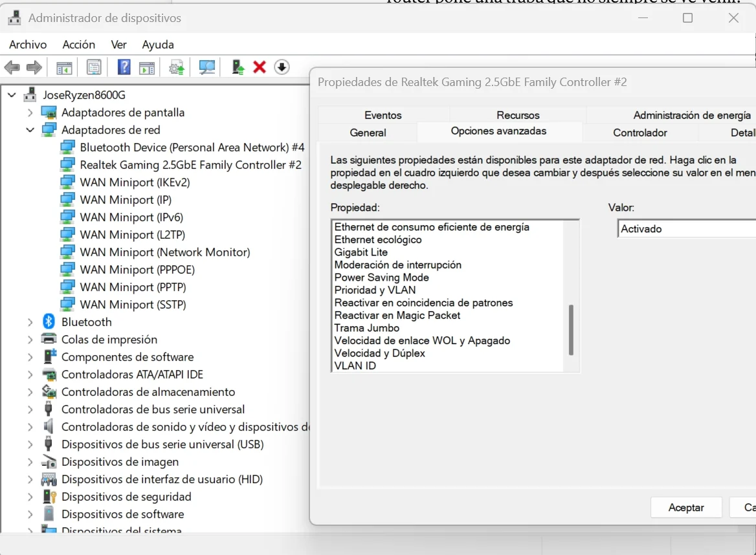Select Velocidad de enlace WOL y Apagado
Viewport: 756px width, 555px height.
pyautogui.click(x=423, y=340)
